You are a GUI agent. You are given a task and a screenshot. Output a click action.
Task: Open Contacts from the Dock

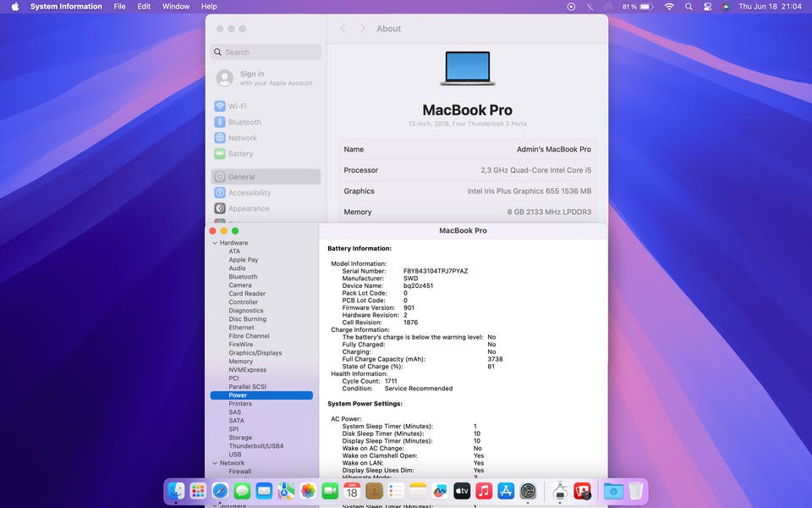coord(374,490)
